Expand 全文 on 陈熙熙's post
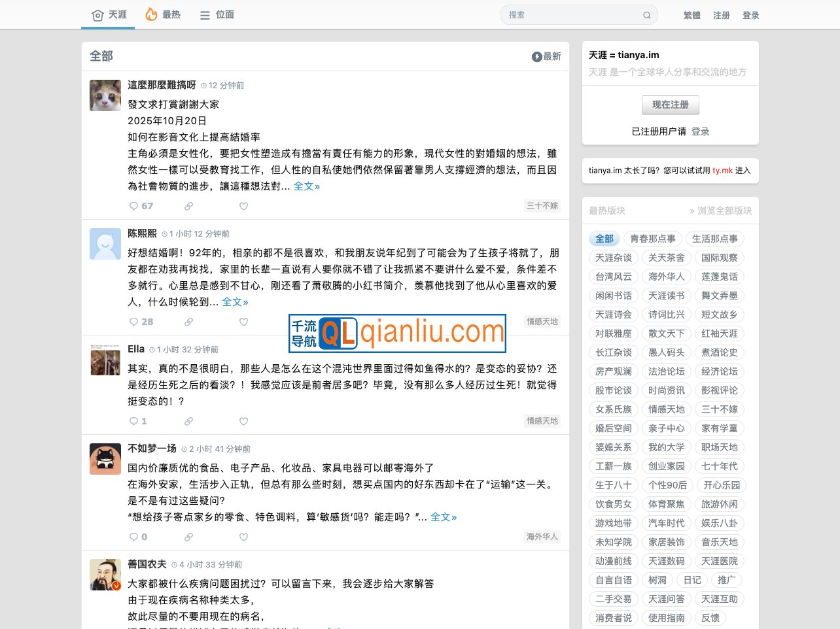This screenshot has width=840, height=629. tap(235, 302)
